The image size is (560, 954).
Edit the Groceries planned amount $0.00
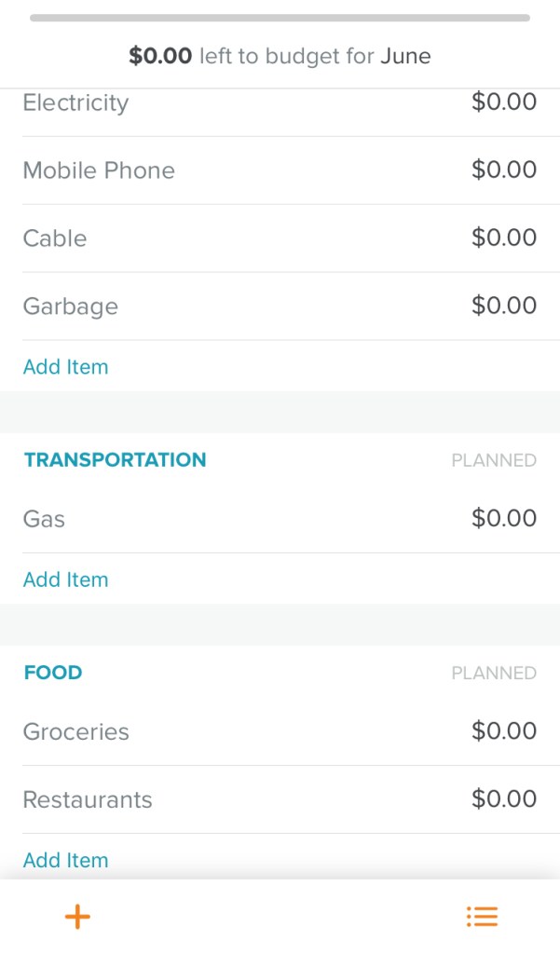click(x=503, y=730)
